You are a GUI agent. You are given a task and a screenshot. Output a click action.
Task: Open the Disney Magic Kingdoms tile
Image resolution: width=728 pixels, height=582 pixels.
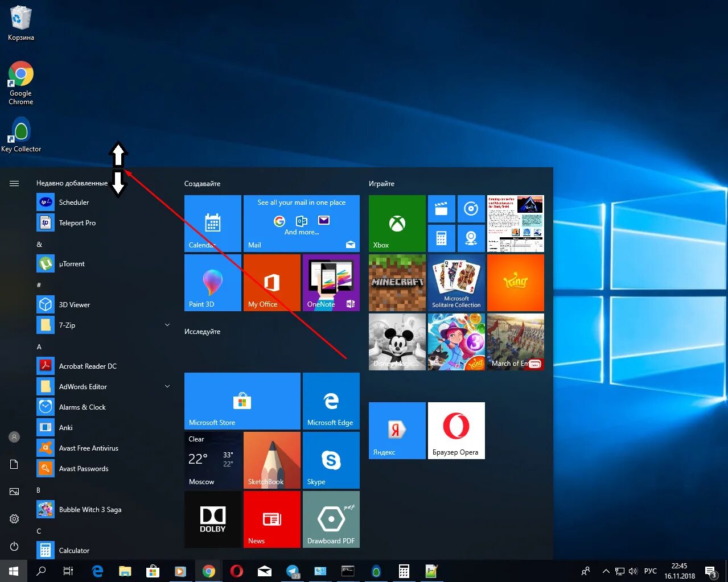point(397,342)
